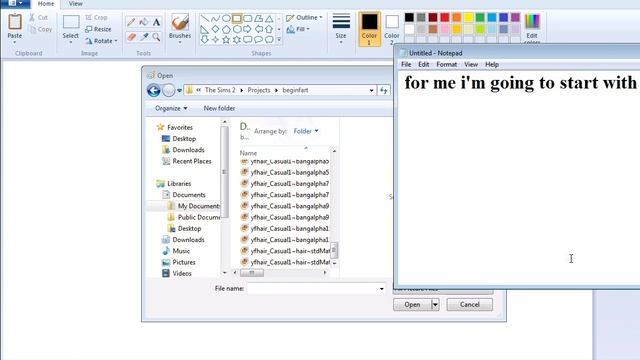The image size is (640, 360).
Task: Click the Cut command
Action: pyautogui.click(x=38, y=18)
